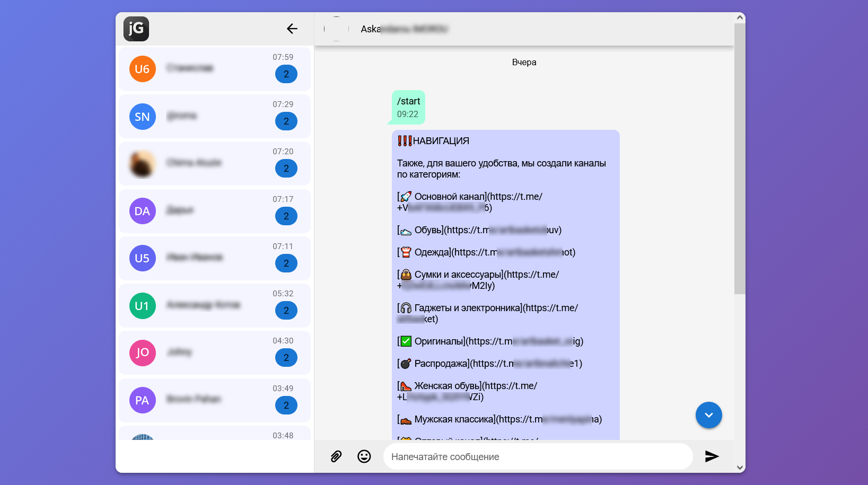Screen dimensions: 868x485
Task: Click unread badge on the 07:59 chat
Action: [x=286, y=74]
